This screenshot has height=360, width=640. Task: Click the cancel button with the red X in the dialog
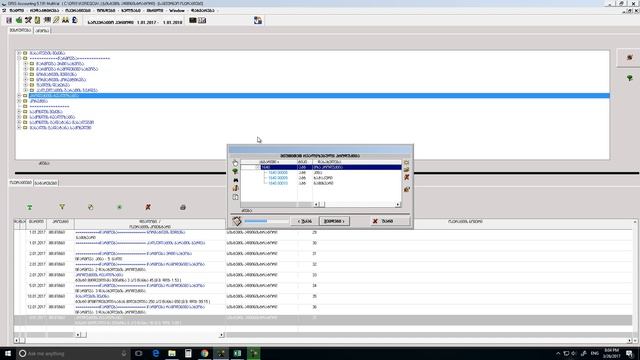point(389,221)
